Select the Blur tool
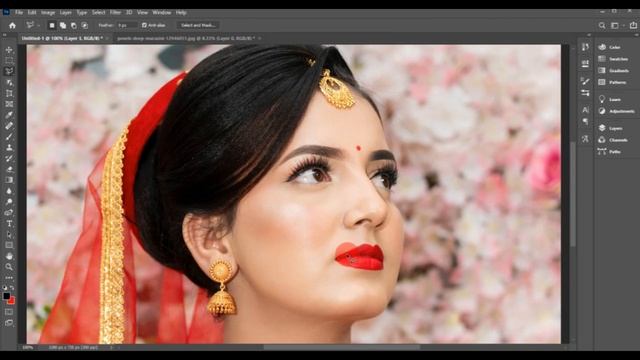Image resolution: width=640 pixels, height=360 pixels. point(9,191)
